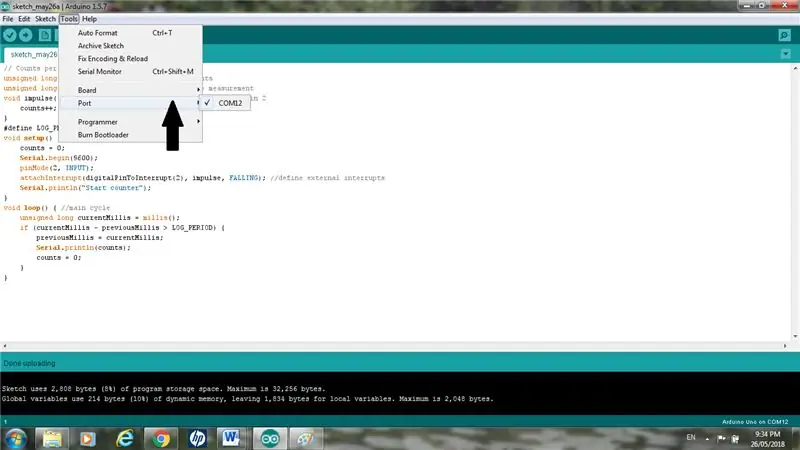
Task: Click the New sketch icon
Action: [45, 35]
